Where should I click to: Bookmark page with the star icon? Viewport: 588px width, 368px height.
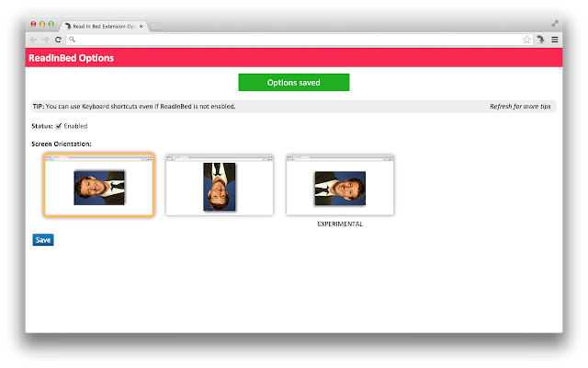tap(526, 40)
